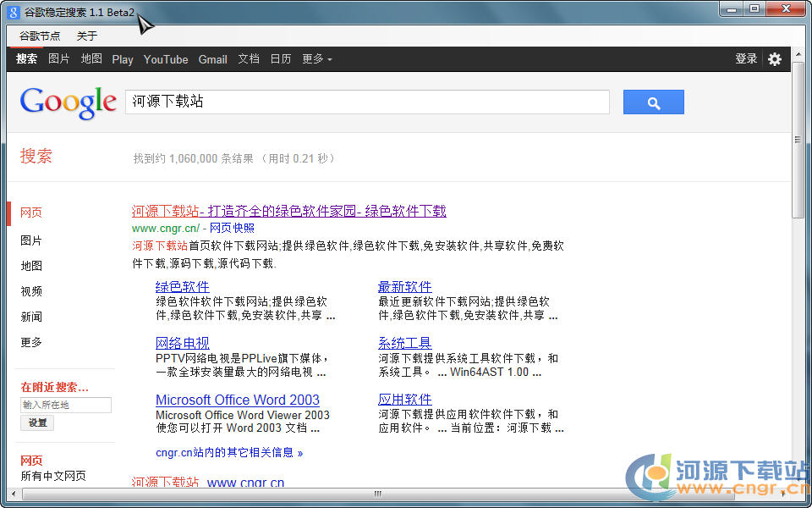This screenshot has width=812, height=508.
Task: Click the 设置 location button
Action: (37, 422)
